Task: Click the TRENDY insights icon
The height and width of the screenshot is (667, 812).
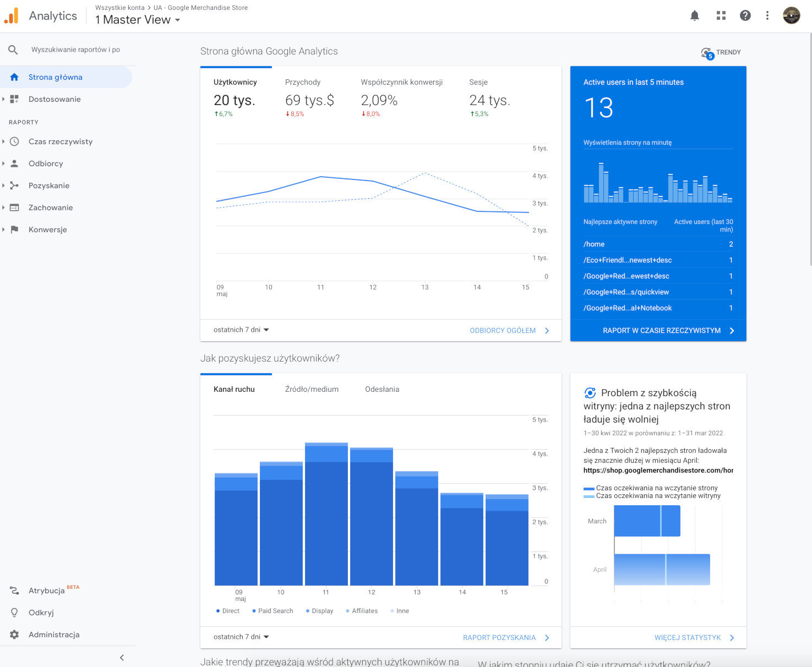Action: (x=707, y=53)
